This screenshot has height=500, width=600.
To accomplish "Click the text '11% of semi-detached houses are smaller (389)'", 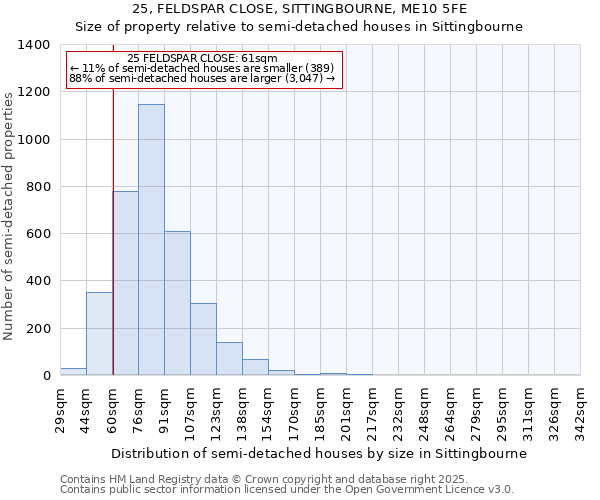I will (208, 68).
